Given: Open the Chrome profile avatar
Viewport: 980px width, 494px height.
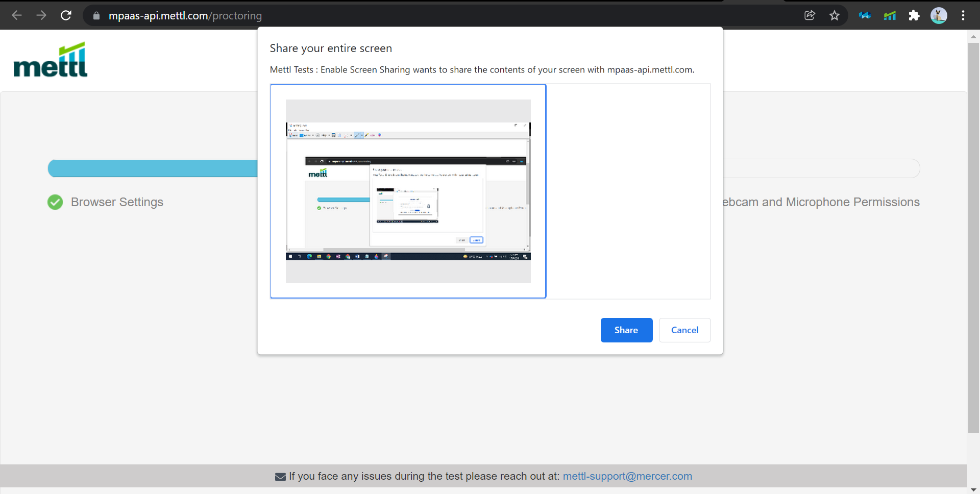Looking at the screenshot, I should coord(939,15).
